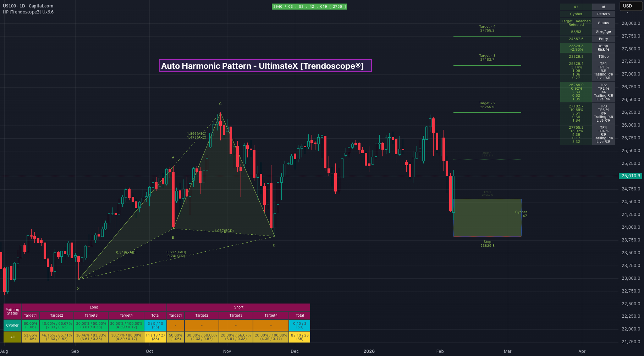Select the Target - 2 26255.9 chart label
Image resolution: width=644 pixels, height=356 pixels.
487,105
